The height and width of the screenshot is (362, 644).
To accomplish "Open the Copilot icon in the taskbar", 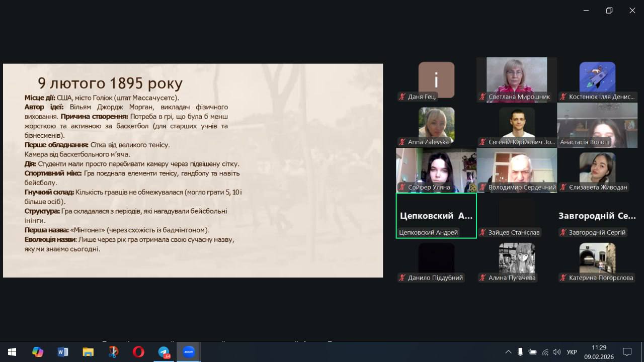I will point(38,352).
